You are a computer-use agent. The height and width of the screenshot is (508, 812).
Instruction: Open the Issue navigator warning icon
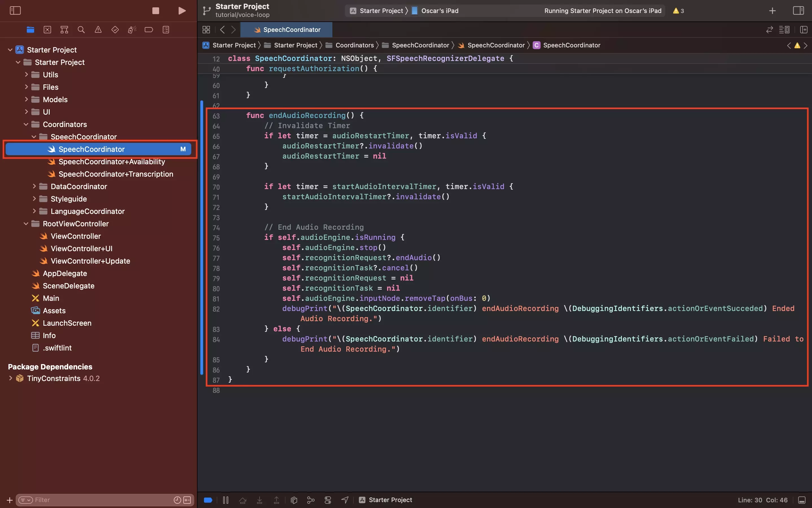click(98, 30)
